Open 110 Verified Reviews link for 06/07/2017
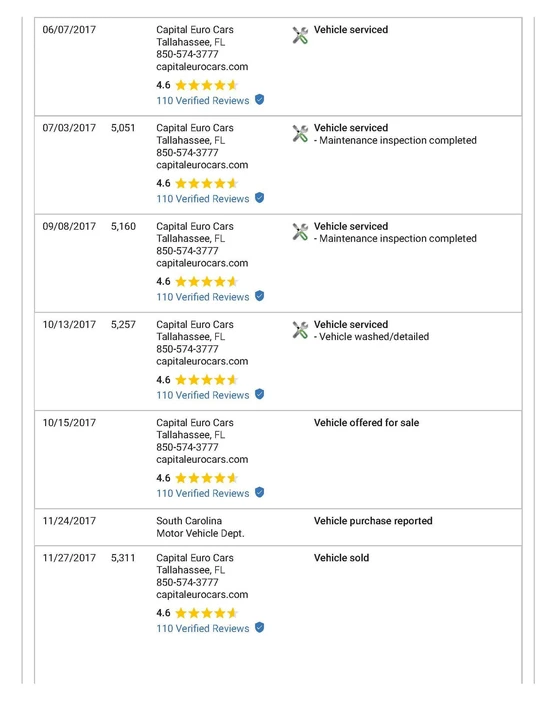556x720 pixels. click(x=202, y=101)
